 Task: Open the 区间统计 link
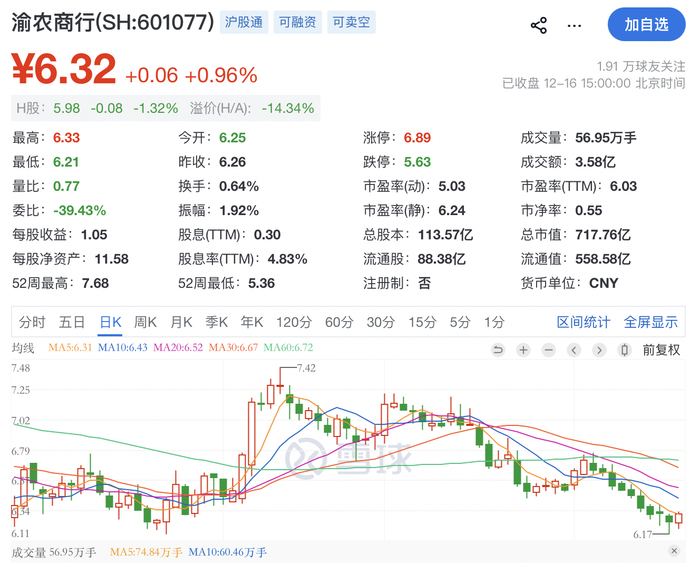coord(583,322)
